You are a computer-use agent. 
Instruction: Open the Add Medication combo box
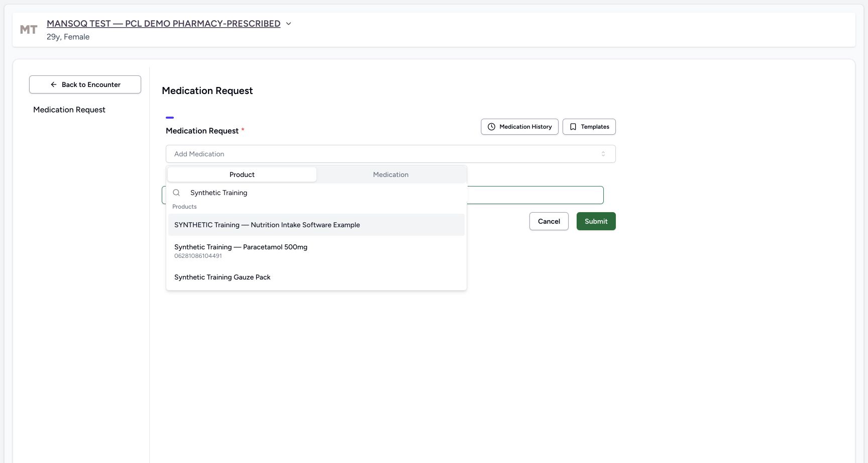(390, 154)
